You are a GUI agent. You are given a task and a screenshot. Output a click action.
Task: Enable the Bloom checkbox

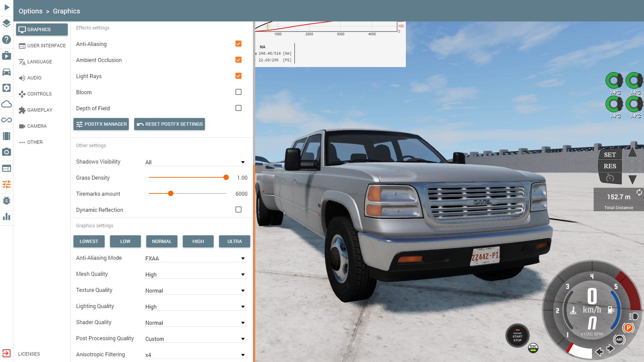(238, 92)
